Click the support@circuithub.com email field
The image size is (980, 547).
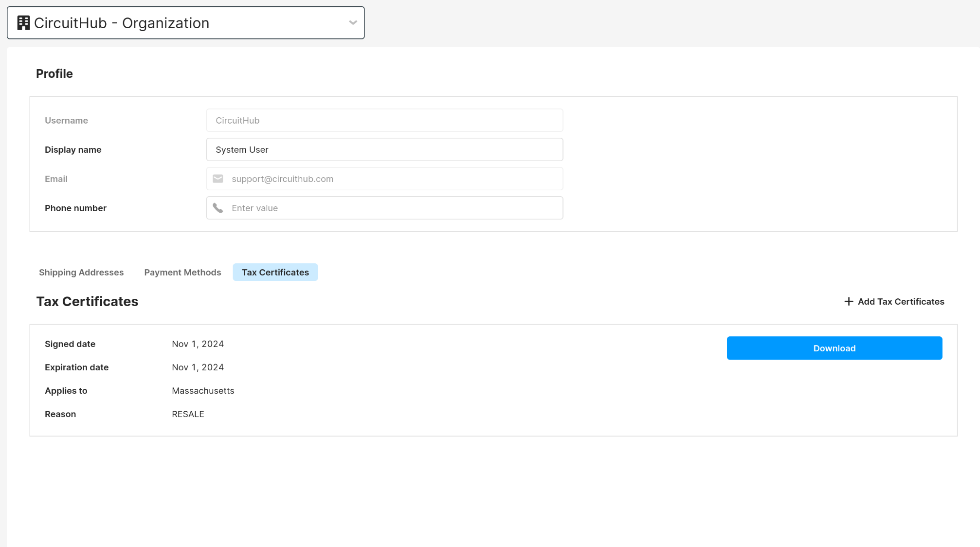394,179
